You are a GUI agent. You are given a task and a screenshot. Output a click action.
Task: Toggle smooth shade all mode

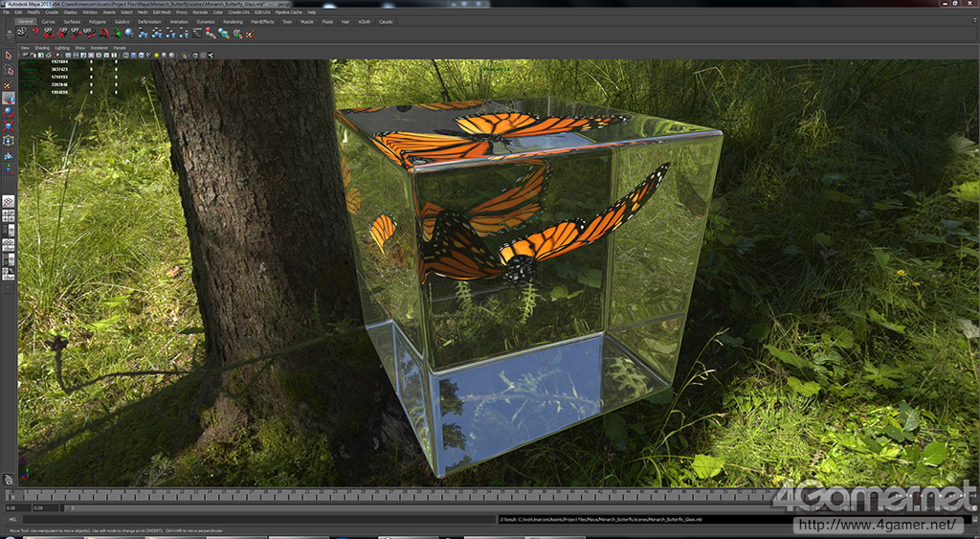pos(134,55)
